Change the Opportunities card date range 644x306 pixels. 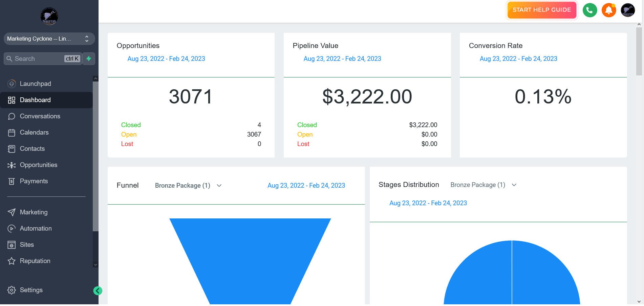coord(166,58)
